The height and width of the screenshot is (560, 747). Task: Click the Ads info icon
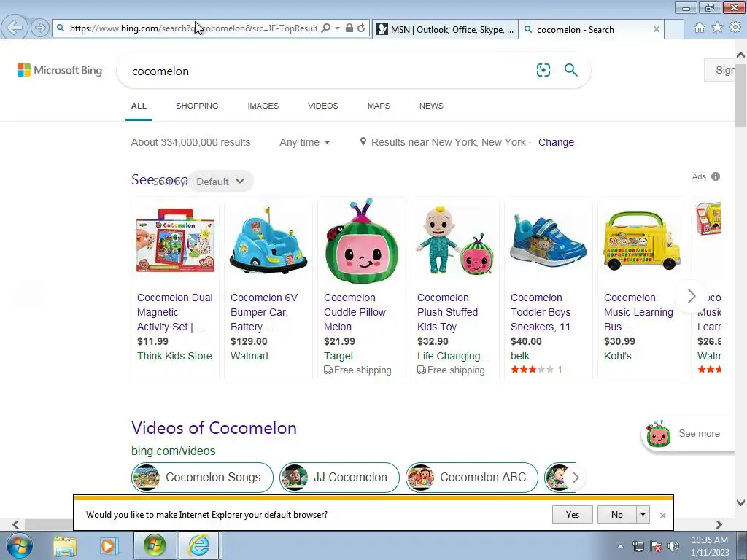tap(716, 176)
